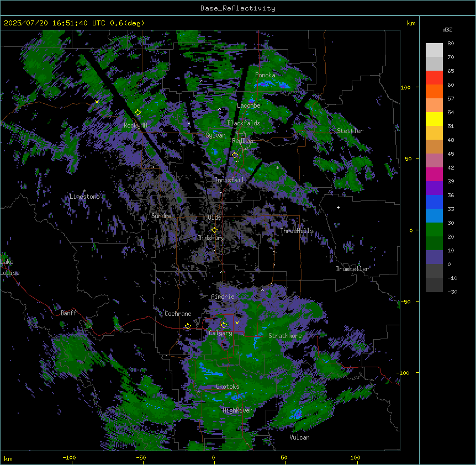
Task: Select the Blackfalds label
Action: 244,123
